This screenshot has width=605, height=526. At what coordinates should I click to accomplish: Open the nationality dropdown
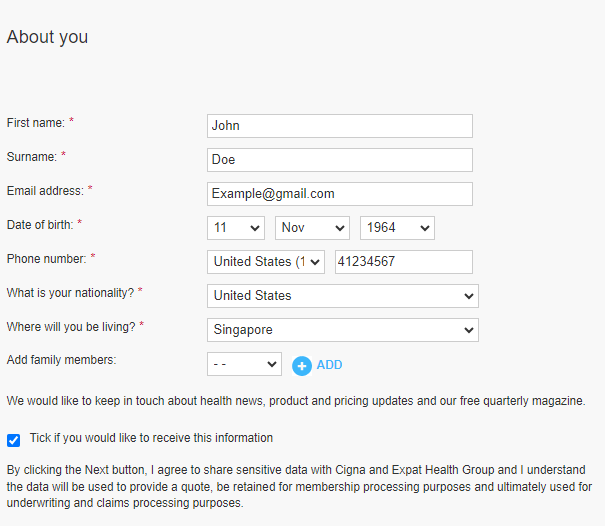[x=343, y=296]
